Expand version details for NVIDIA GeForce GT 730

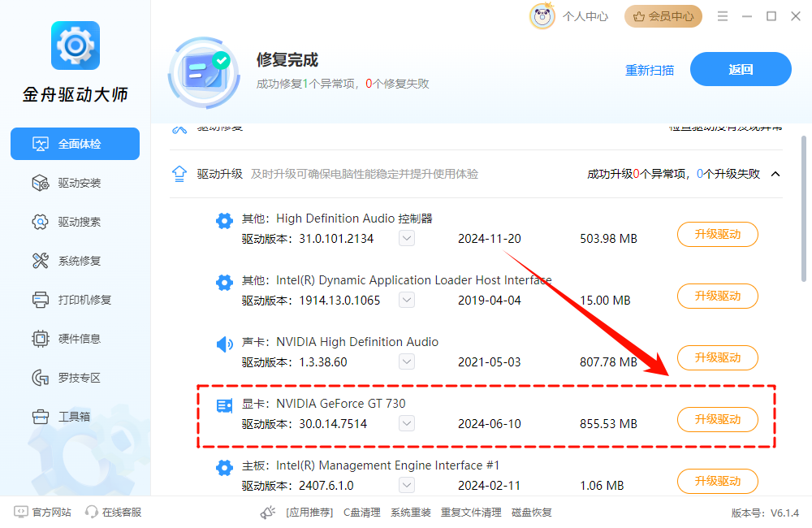[406, 423]
